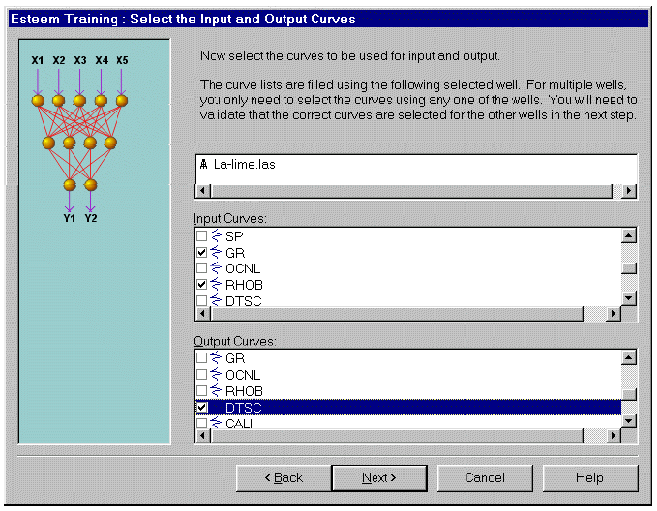The height and width of the screenshot is (511, 657).
Task: Click the well icon beside La-lime.las
Action: pos(203,165)
